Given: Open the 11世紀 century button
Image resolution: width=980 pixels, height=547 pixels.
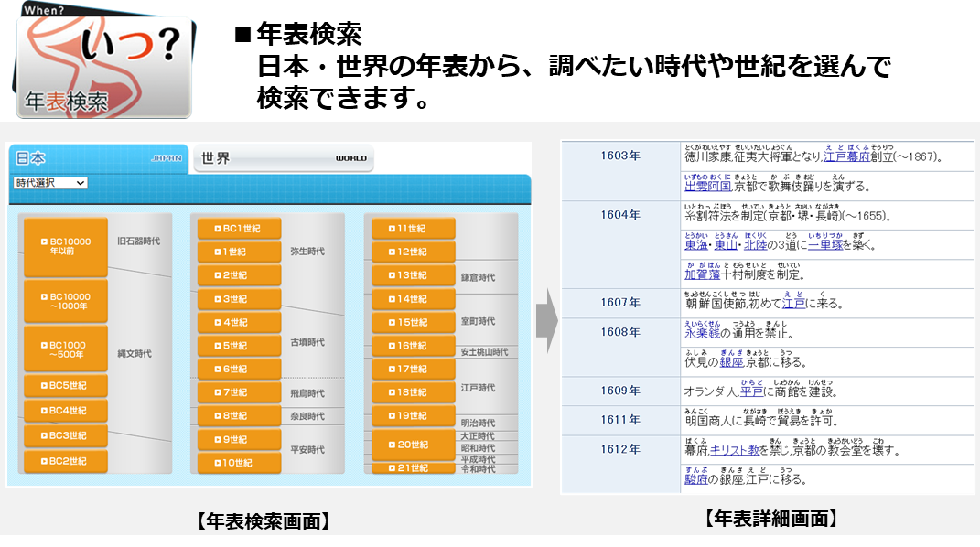Looking at the screenshot, I should coord(413,228).
